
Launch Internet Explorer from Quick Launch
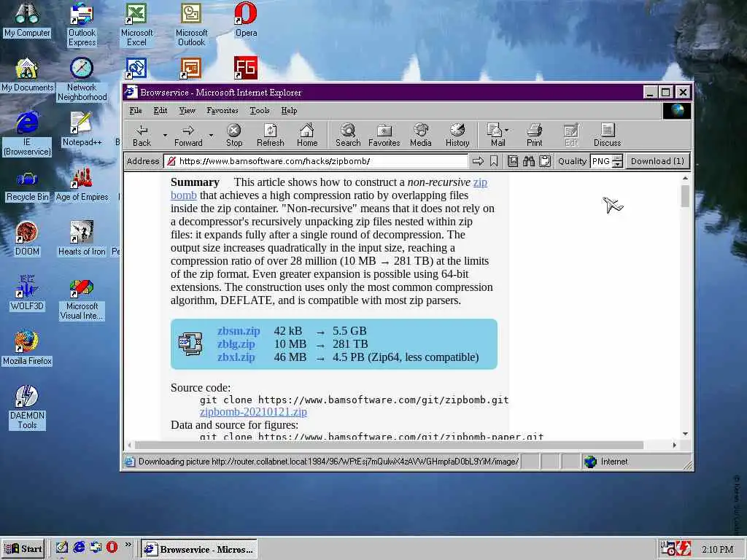[x=79, y=547]
